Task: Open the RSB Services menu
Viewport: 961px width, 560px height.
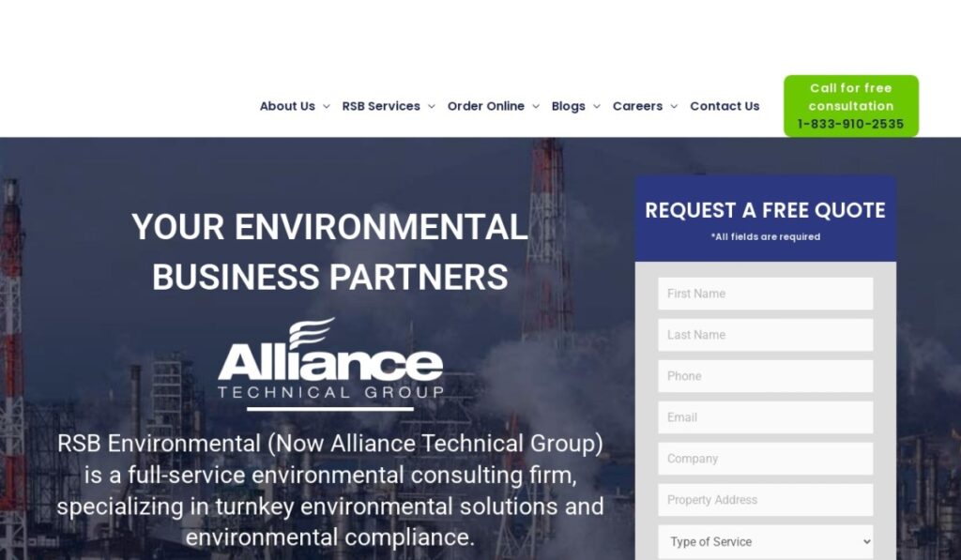Action: point(381,106)
